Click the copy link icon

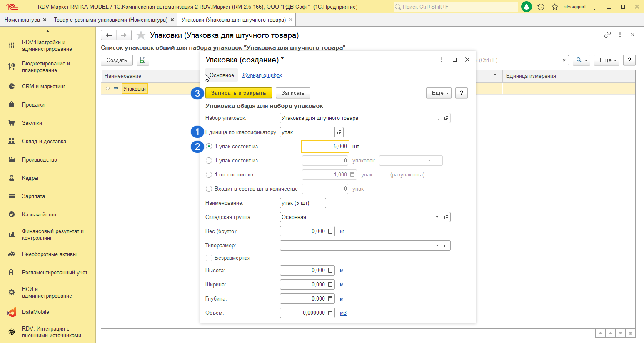pyautogui.click(x=607, y=35)
